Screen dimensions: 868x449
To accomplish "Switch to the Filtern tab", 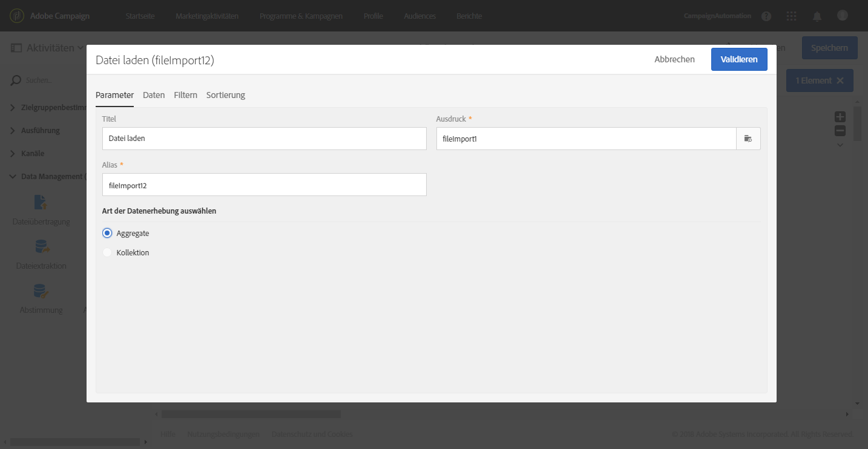I will tap(185, 95).
